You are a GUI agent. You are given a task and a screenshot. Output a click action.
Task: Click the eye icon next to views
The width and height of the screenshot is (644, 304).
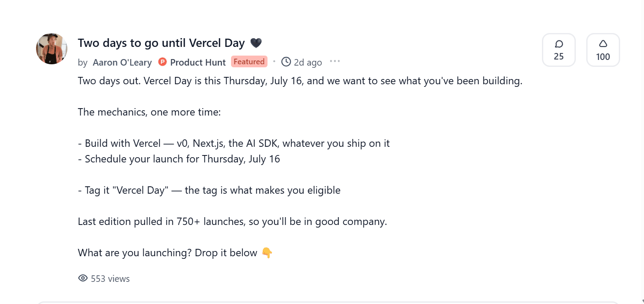pyautogui.click(x=83, y=278)
